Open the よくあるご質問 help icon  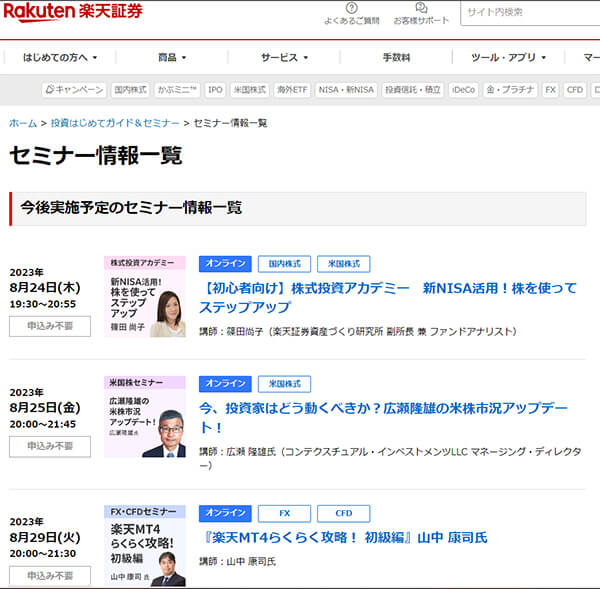tap(351, 8)
